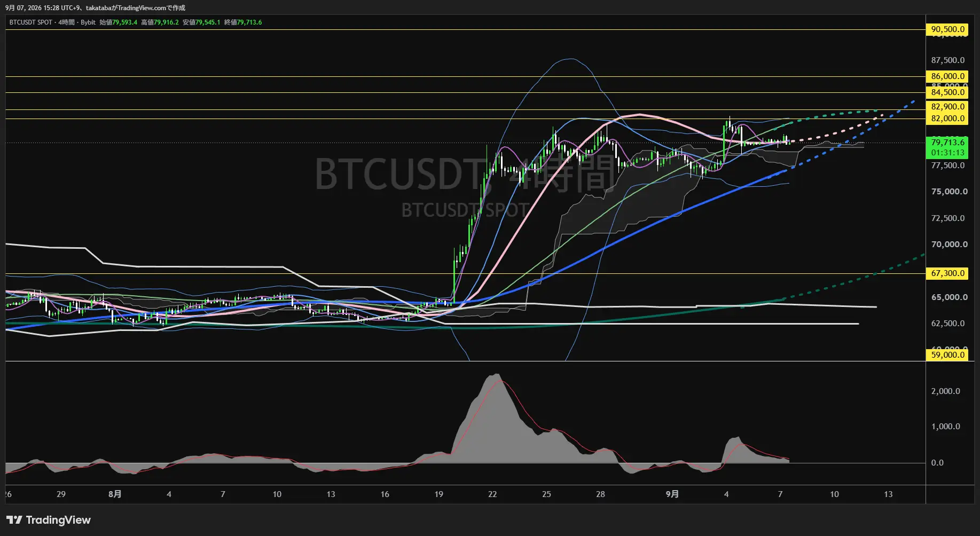Viewport: 980px width, 536px height.
Task: Click the 29 date on time axis
Action: click(61, 494)
